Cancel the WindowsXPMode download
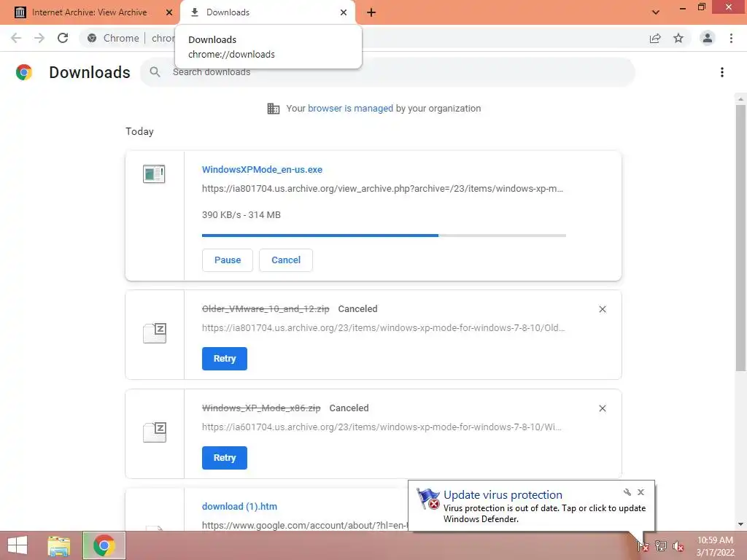747x560 pixels. tap(286, 260)
